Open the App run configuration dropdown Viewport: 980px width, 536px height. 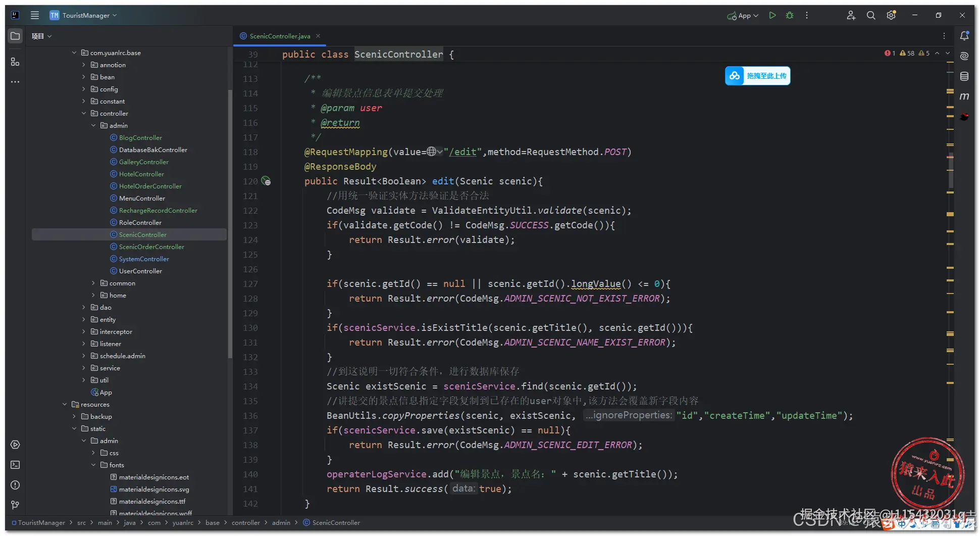coord(743,16)
